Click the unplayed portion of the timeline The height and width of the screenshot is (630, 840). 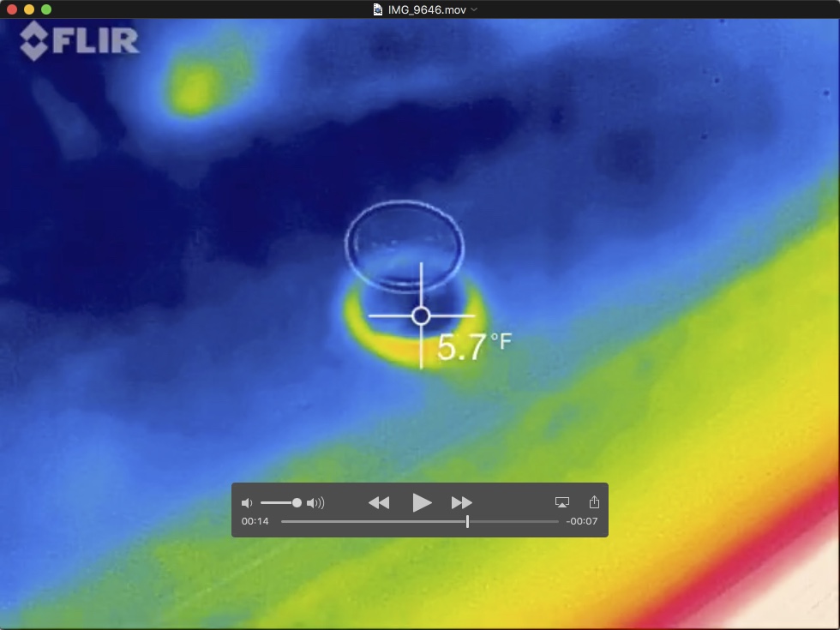pos(513,521)
